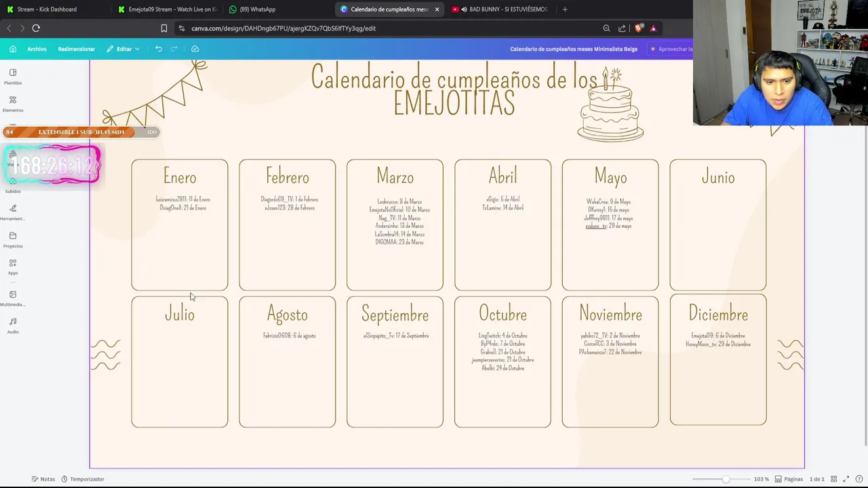Select the calendar title heading text

point(454,91)
